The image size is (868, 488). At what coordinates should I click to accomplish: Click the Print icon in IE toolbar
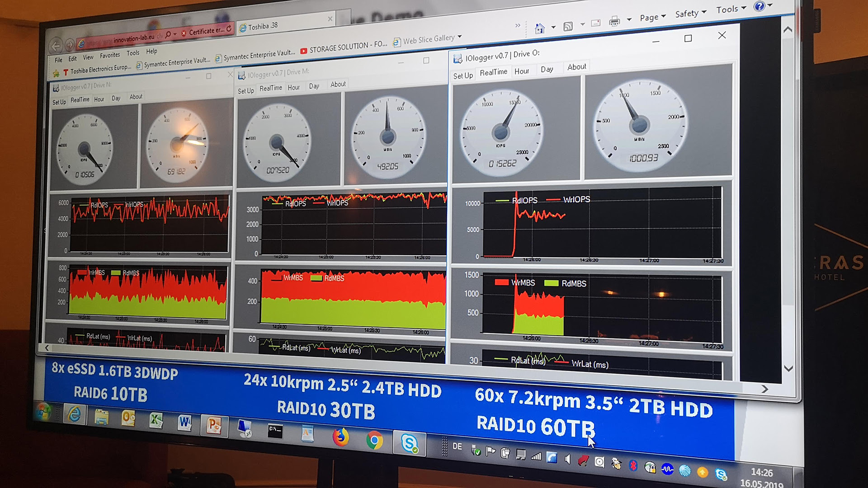click(x=614, y=21)
